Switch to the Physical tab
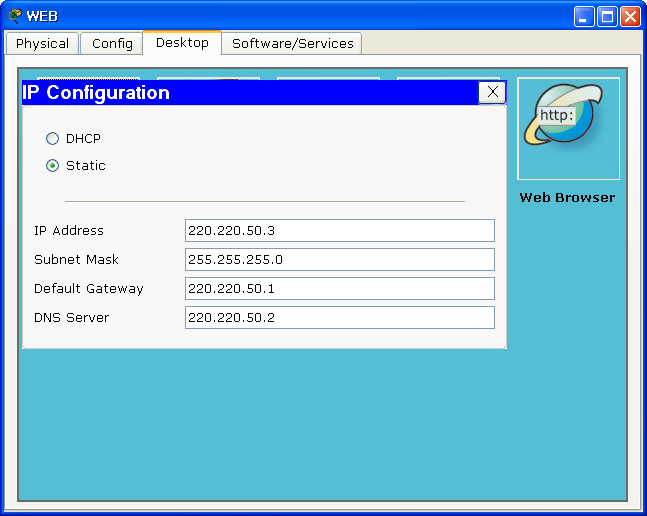This screenshot has height=516, width=647. point(42,43)
